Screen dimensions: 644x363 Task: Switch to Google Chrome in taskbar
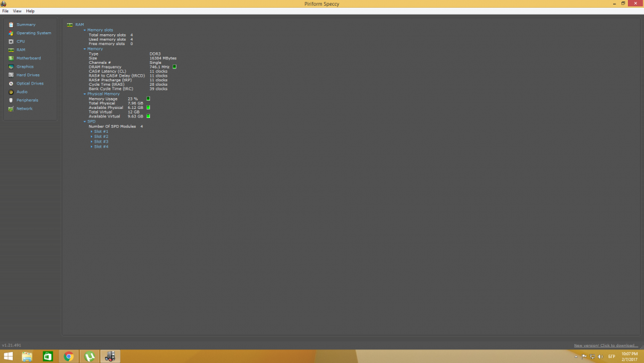(69, 356)
